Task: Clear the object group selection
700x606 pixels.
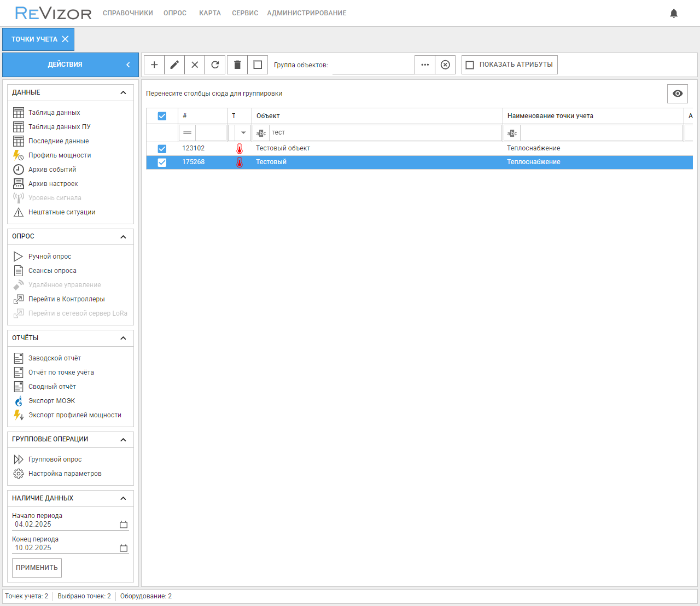Action: tap(445, 65)
